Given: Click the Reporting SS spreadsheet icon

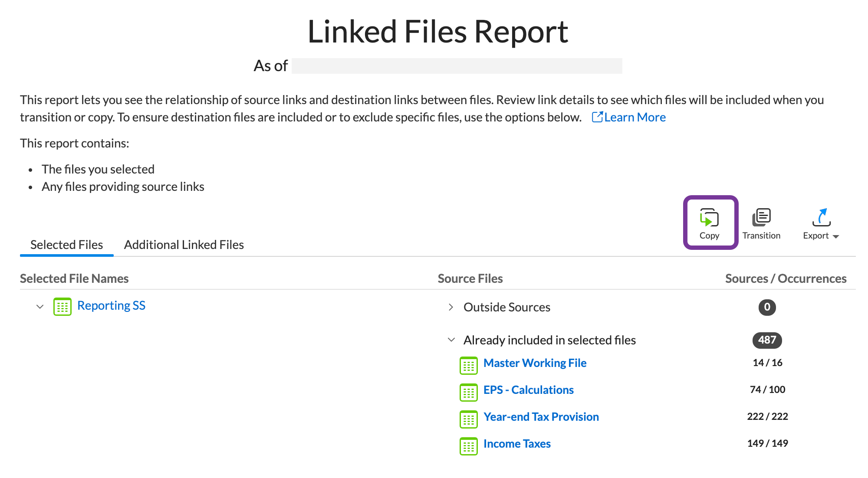Looking at the screenshot, I should 62,307.
